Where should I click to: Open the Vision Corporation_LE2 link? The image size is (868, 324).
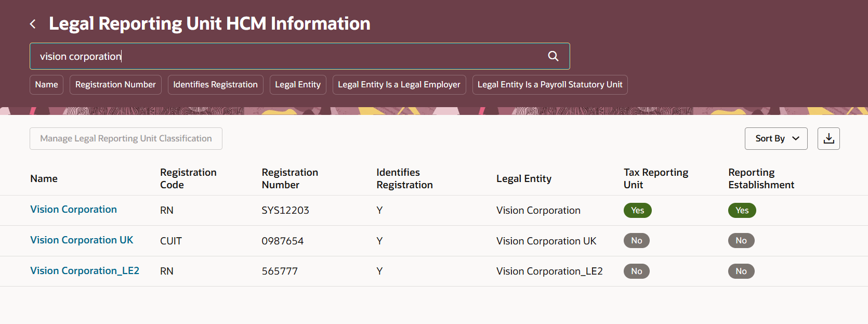click(x=85, y=271)
